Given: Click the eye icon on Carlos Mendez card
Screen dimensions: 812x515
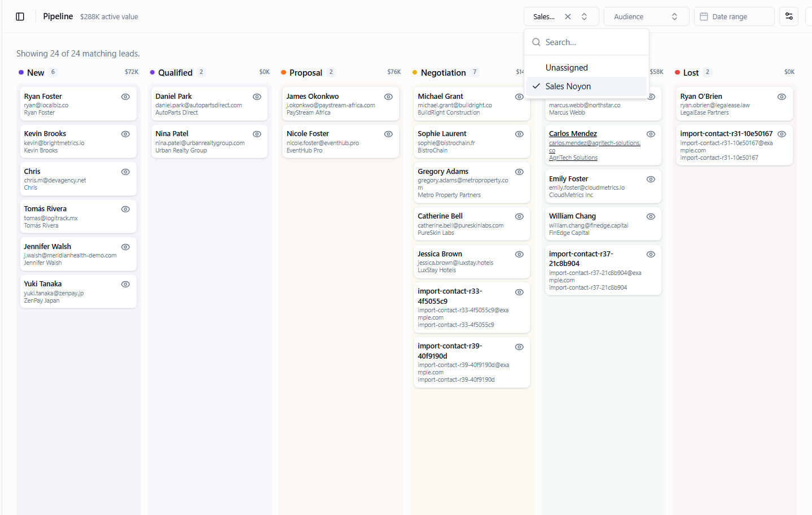Looking at the screenshot, I should tap(651, 134).
